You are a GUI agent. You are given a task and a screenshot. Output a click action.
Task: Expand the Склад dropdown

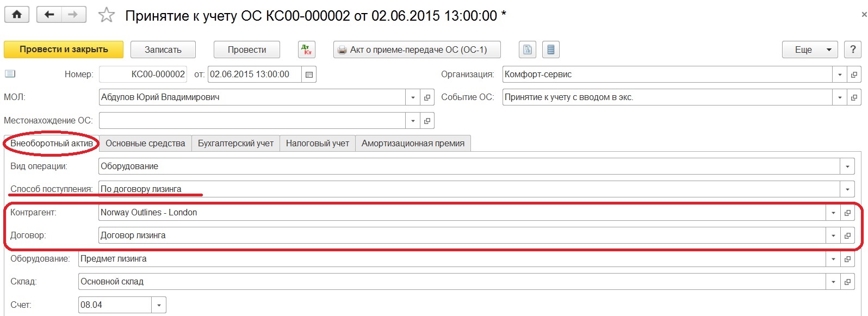833,282
